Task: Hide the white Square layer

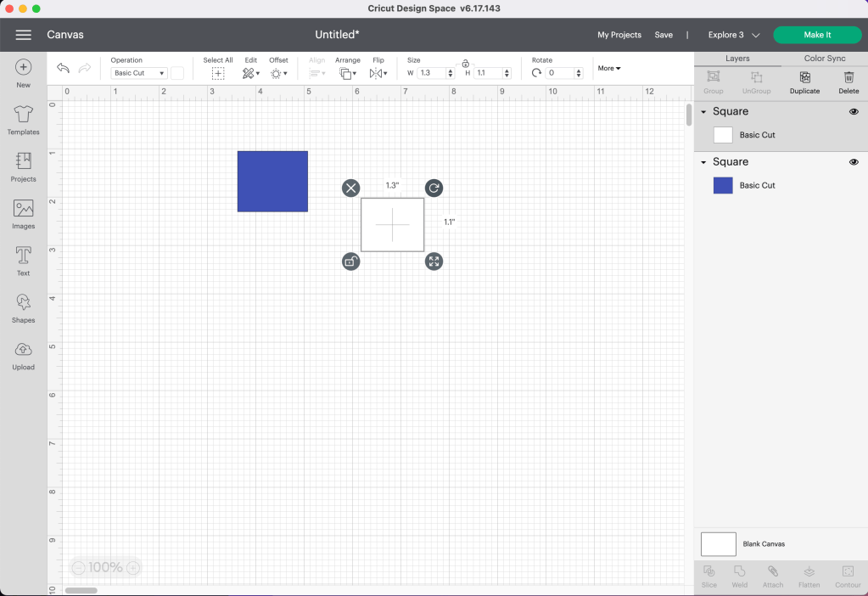Action: 854,111
